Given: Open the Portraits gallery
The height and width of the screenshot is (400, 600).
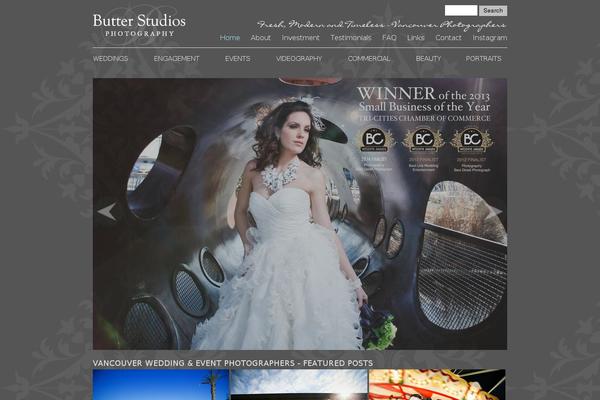Looking at the screenshot, I should [483, 59].
